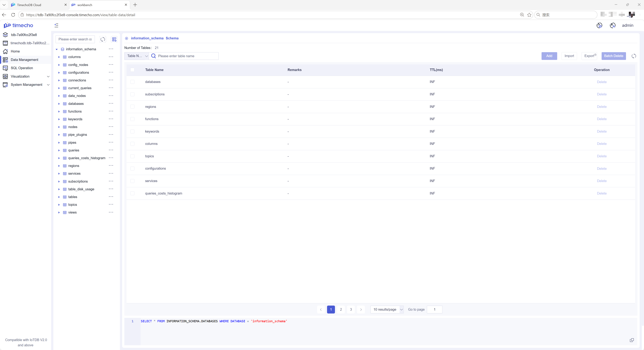Open the more-options dots for information_schema
This screenshot has height=350, width=644.
click(x=111, y=49)
